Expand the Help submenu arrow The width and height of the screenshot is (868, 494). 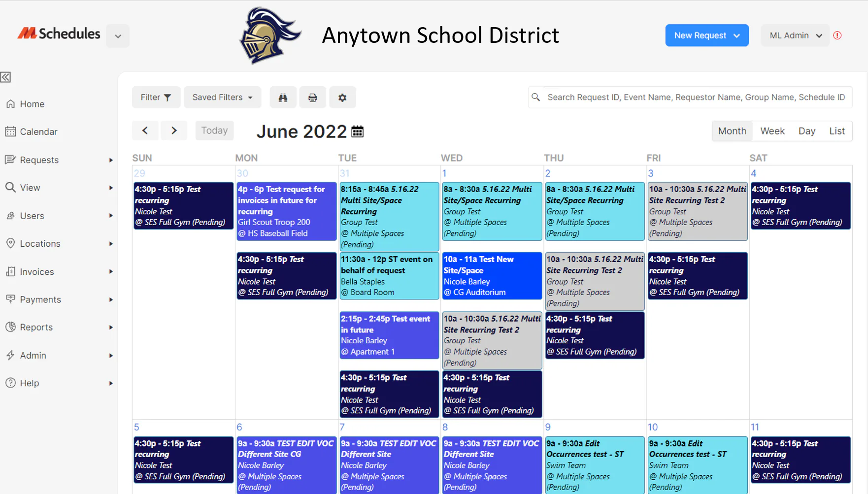tap(111, 383)
